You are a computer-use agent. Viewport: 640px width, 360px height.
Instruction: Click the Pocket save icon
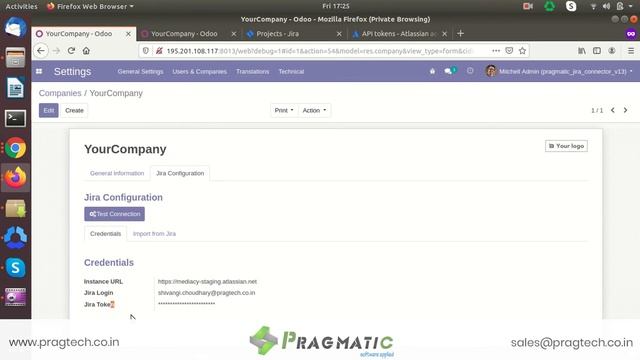coord(509,51)
